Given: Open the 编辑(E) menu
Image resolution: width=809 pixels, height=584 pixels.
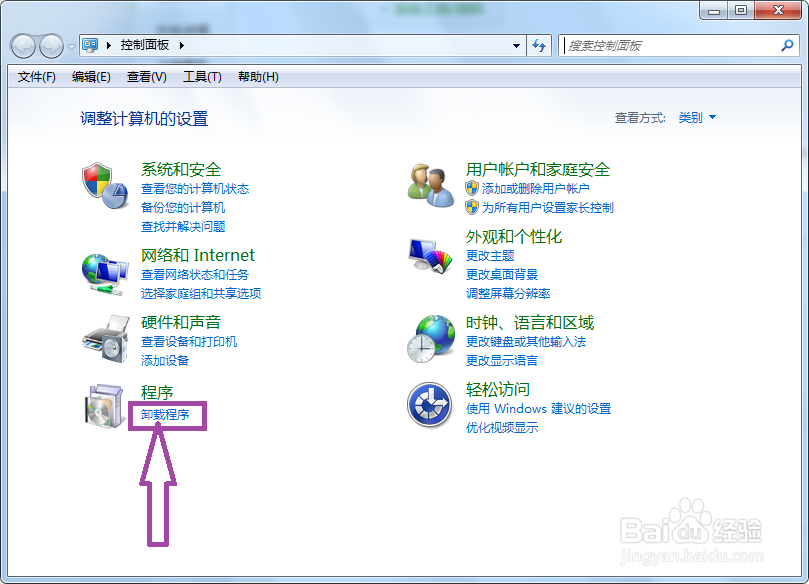Looking at the screenshot, I should tap(91, 77).
